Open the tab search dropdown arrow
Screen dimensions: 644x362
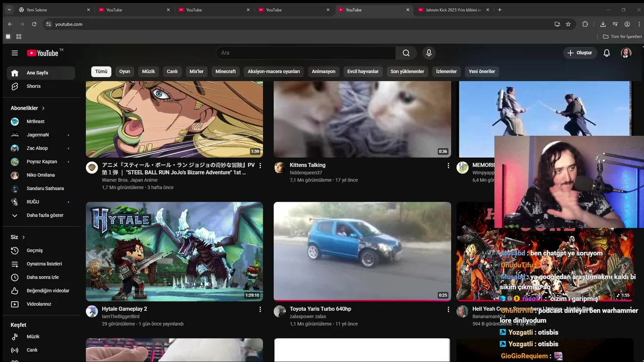click(x=9, y=10)
